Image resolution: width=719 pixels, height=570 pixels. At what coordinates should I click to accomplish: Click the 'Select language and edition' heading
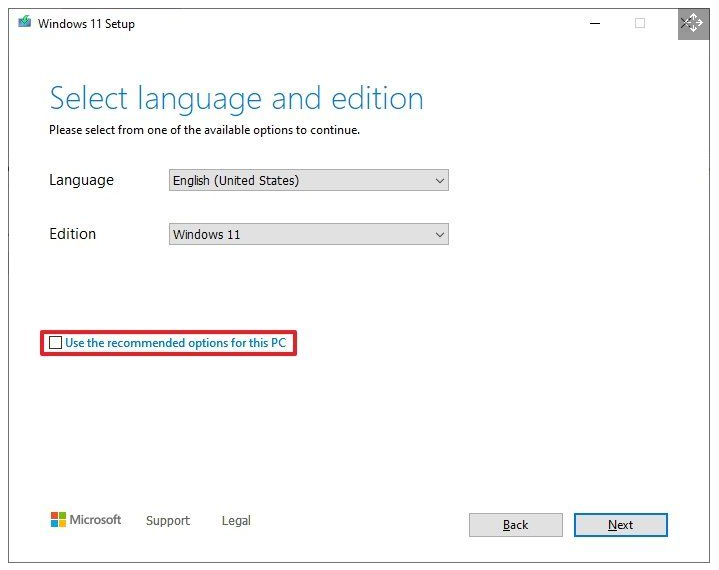coord(236,98)
